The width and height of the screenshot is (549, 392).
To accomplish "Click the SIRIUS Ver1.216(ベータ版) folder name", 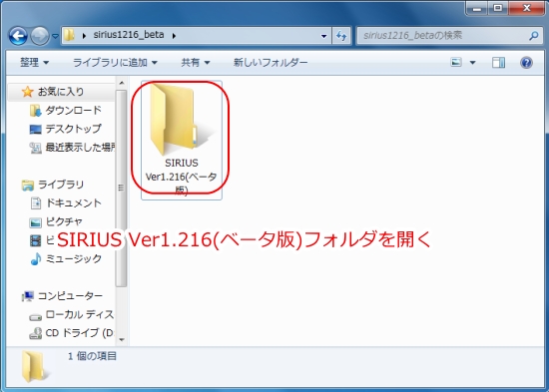I will tap(181, 177).
